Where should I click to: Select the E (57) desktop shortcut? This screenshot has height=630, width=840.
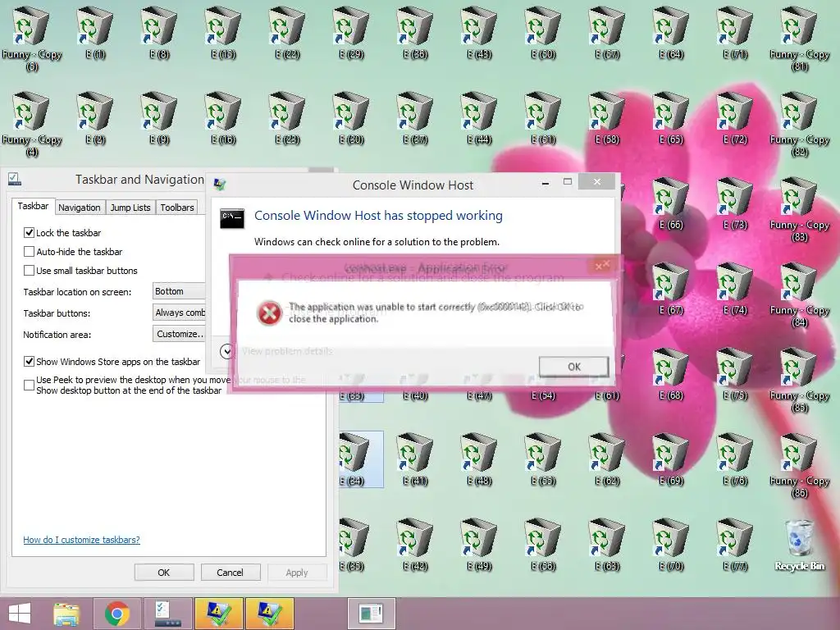[x=607, y=32]
